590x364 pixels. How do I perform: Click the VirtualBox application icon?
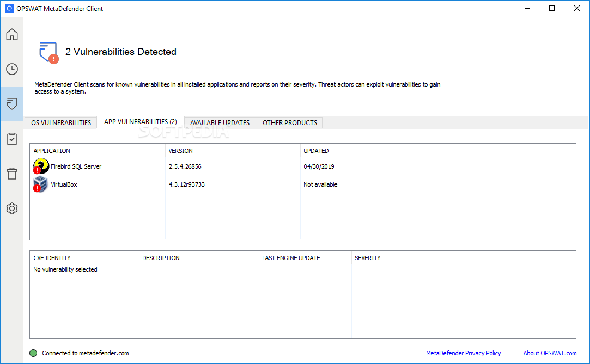click(x=41, y=184)
